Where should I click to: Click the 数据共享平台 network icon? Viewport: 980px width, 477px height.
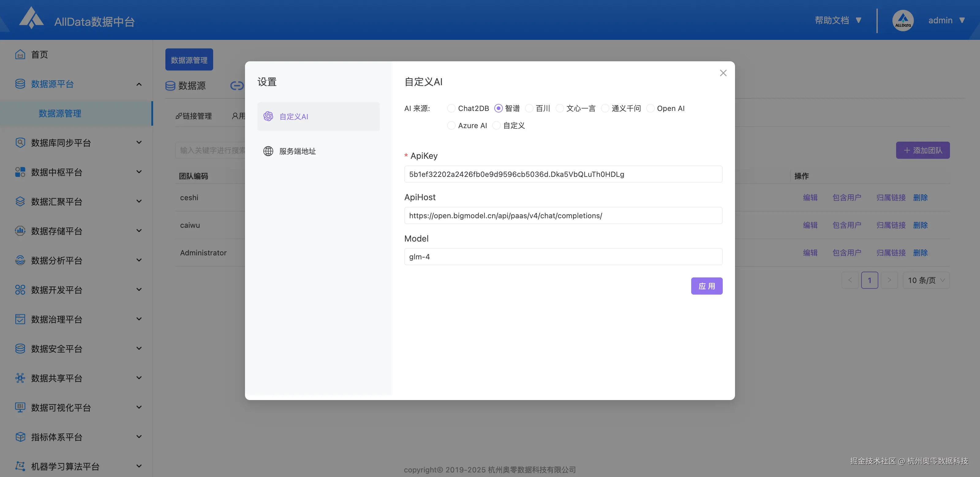(20, 378)
